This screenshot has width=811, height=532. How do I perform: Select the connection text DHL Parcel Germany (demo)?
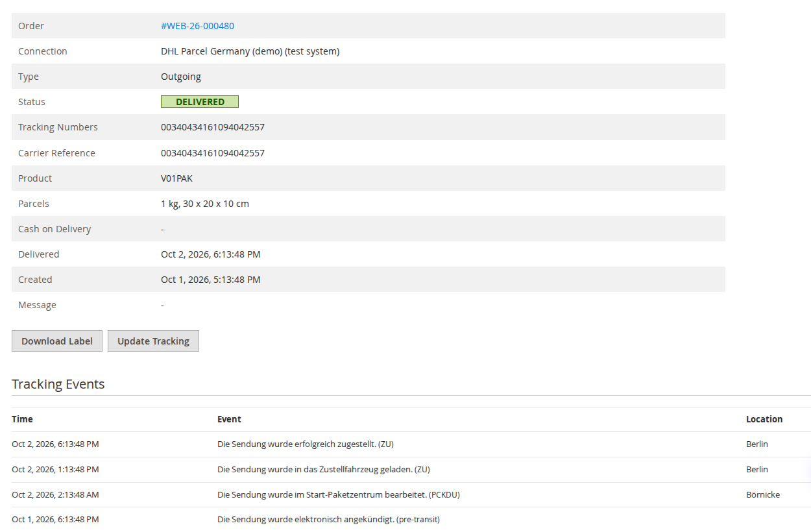[x=221, y=51]
